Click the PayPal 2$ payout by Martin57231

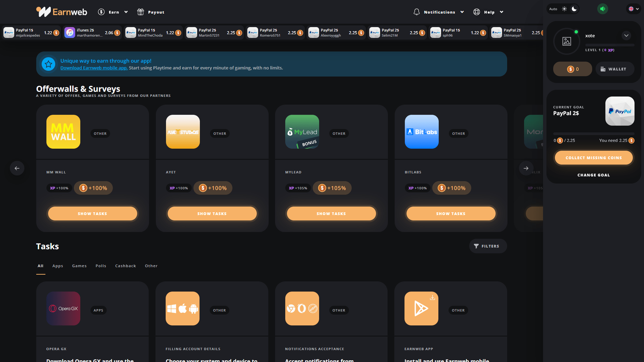coord(214,33)
